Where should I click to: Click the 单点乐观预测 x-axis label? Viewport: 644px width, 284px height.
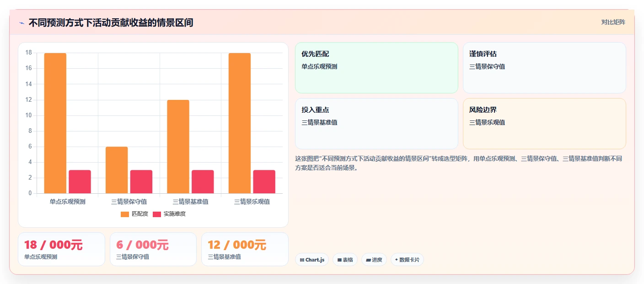click(x=68, y=202)
